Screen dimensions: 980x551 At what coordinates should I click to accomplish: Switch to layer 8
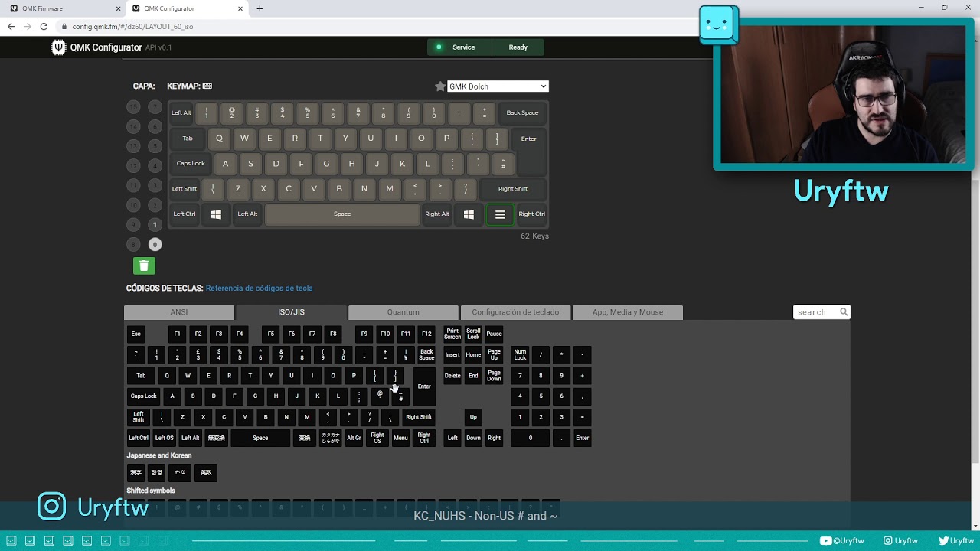tap(133, 245)
